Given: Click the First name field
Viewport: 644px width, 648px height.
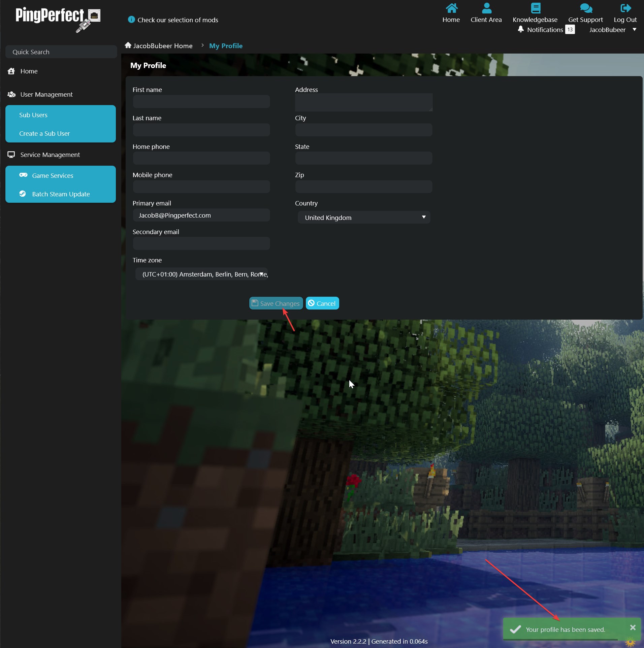Looking at the screenshot, I should click(x=201, y=101).
